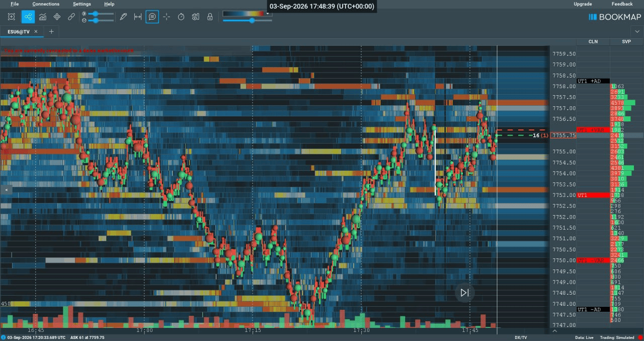Screen dimensions: 644x341
Task: Toggle the chat notes bubble icon
Action: click(152, 17)
